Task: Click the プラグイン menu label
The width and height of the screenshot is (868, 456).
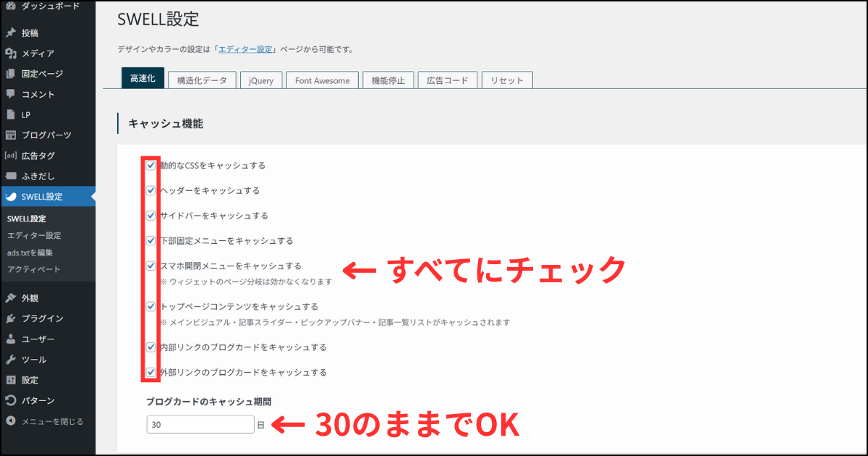Action: click(42, 318)
